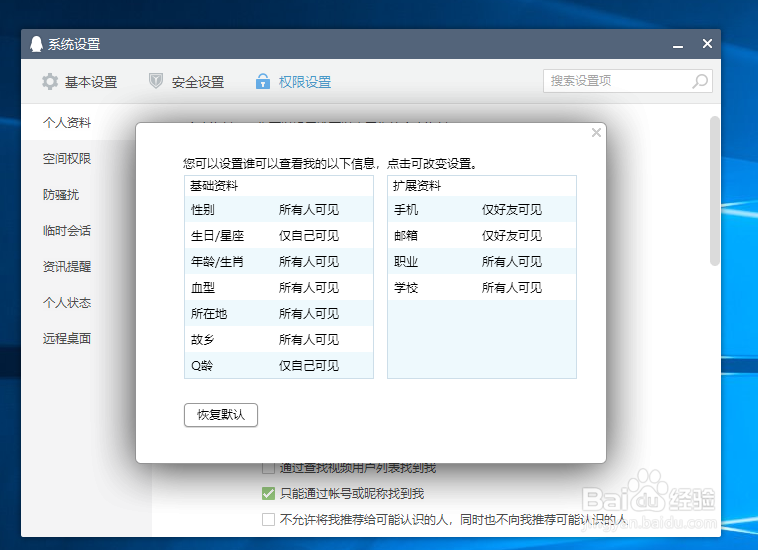Minimize the 系统设置 window
The height and width of the screenshot is (550, 758).
pyautogui.click(x=678, y=45)
